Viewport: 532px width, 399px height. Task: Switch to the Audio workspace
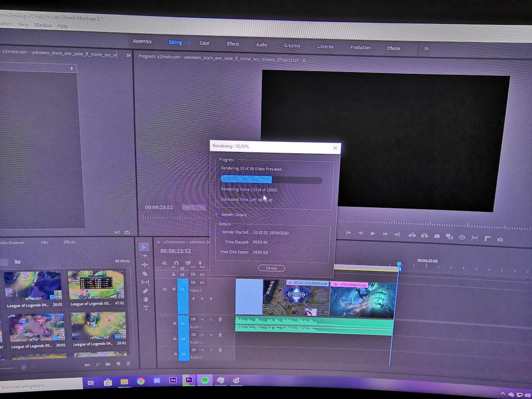[262, 45]
